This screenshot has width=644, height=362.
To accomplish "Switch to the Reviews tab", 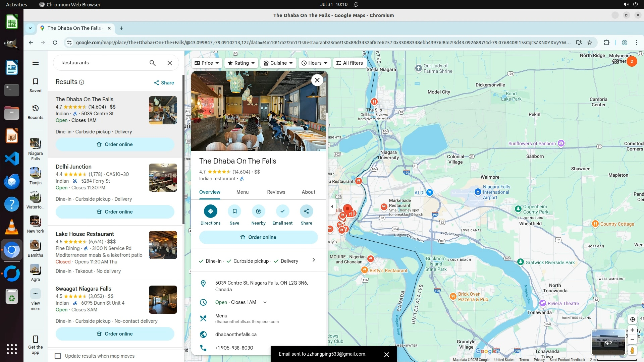I will coord(276,192).
